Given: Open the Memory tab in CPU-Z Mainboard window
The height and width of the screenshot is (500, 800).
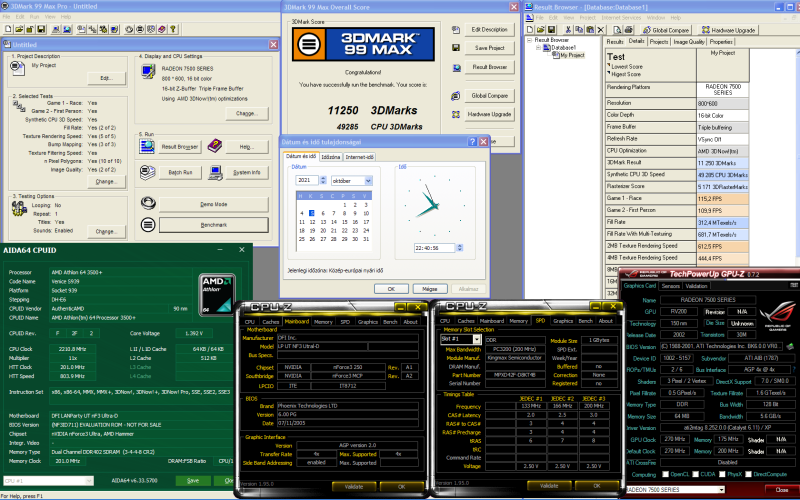Looking at the screenshot, I should coord(323,321).
